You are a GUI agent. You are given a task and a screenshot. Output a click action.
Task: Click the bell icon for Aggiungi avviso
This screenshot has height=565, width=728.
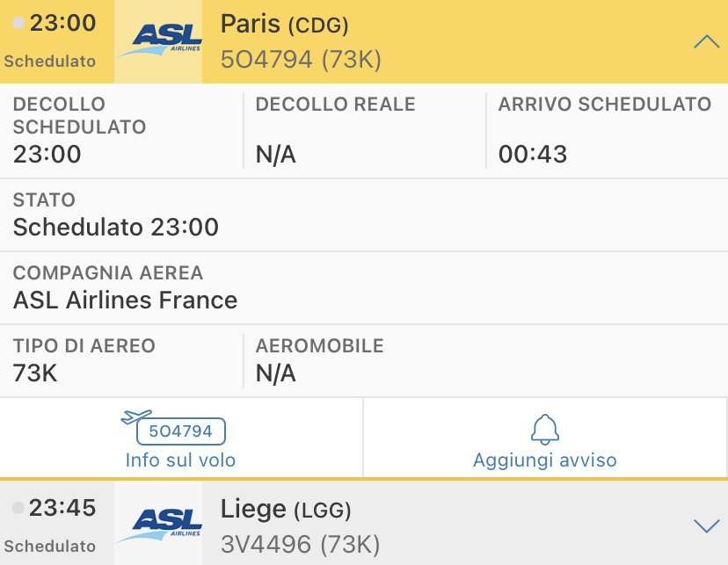click(x=545, y=429)
